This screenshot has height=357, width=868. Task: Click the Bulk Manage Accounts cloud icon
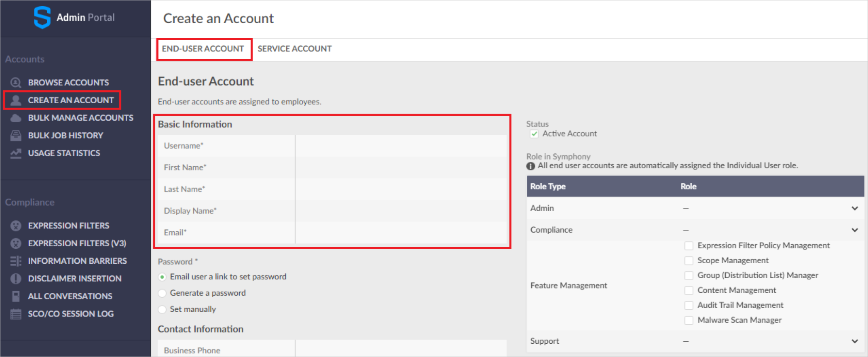tap(16, 118)
